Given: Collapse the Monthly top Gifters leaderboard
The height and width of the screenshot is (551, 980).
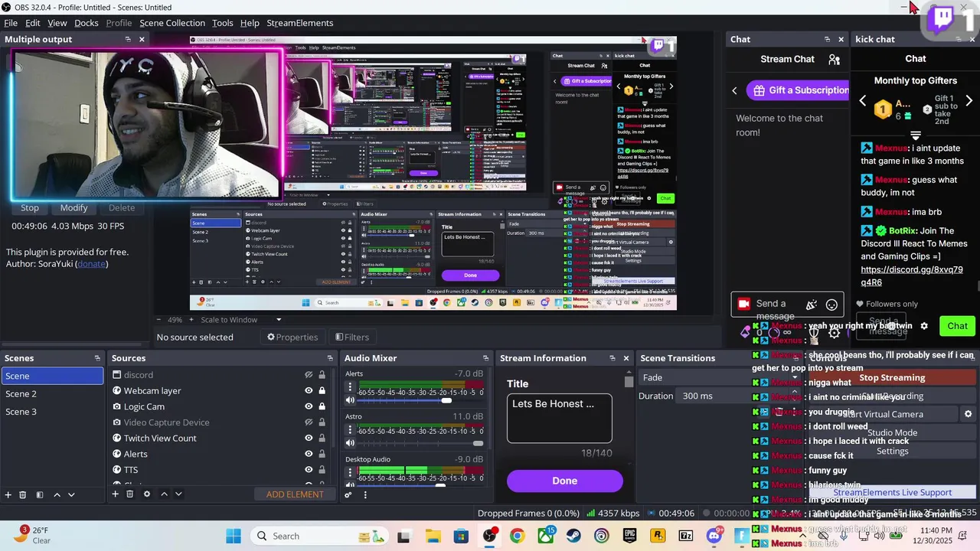Looking at the screenshot, I should pos(916,135).
